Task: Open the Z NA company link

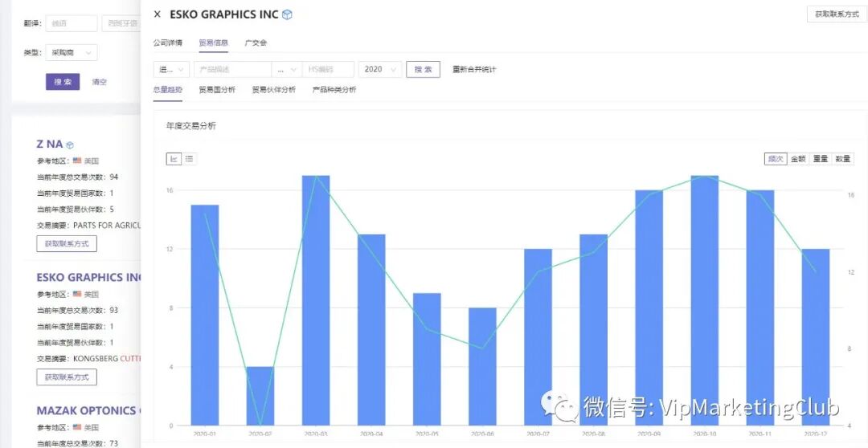Action: pyautogui.click(x=49, y=144)
